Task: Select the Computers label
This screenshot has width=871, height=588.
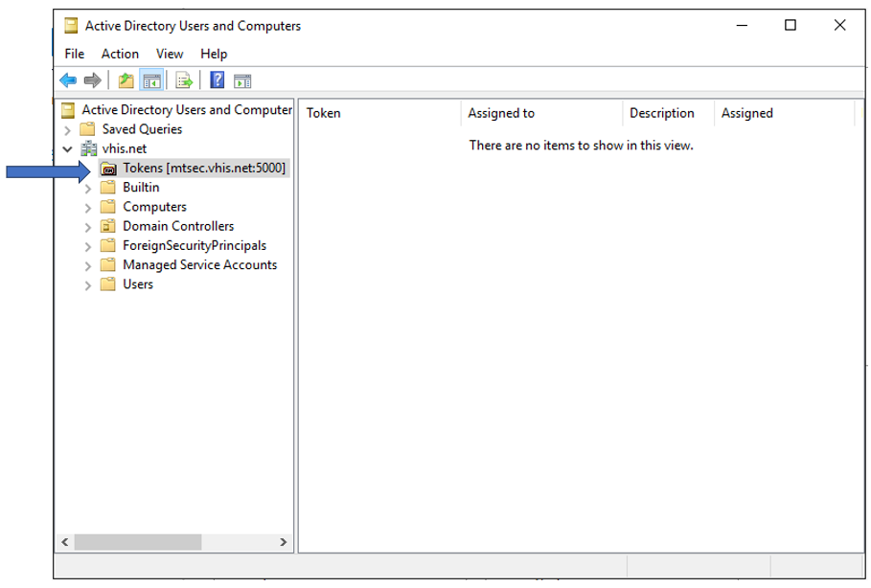Action: (x=154, y=207)
